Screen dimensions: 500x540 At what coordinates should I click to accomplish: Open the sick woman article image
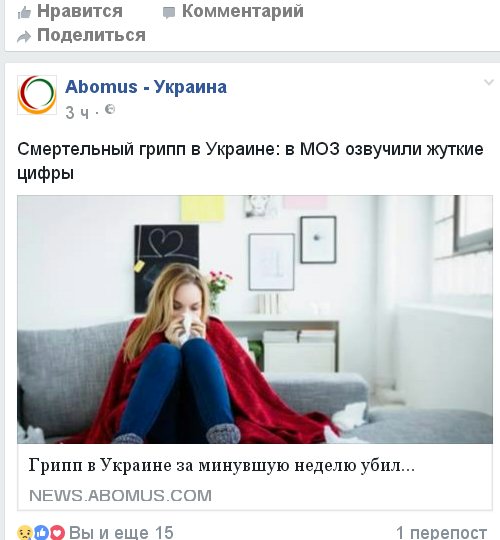(x=255, y=319)
